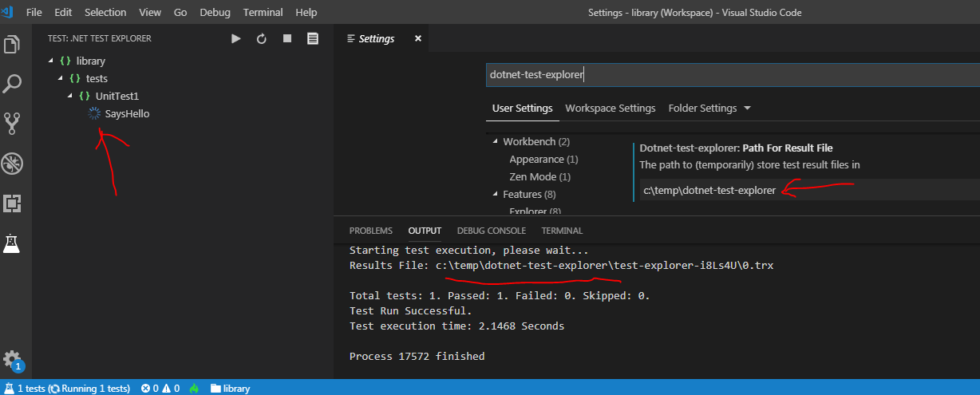Refresh the test explorer

pyautogui.click(x=261, y=38)
